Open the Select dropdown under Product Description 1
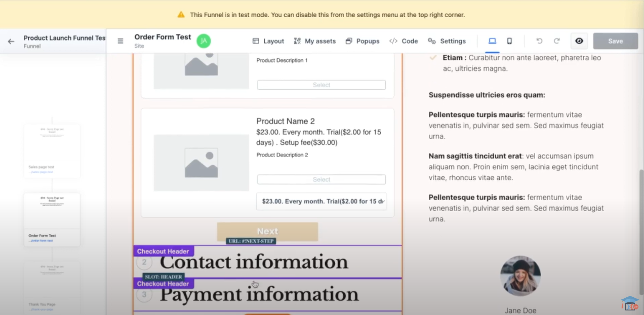 click(x=321, y=85)
